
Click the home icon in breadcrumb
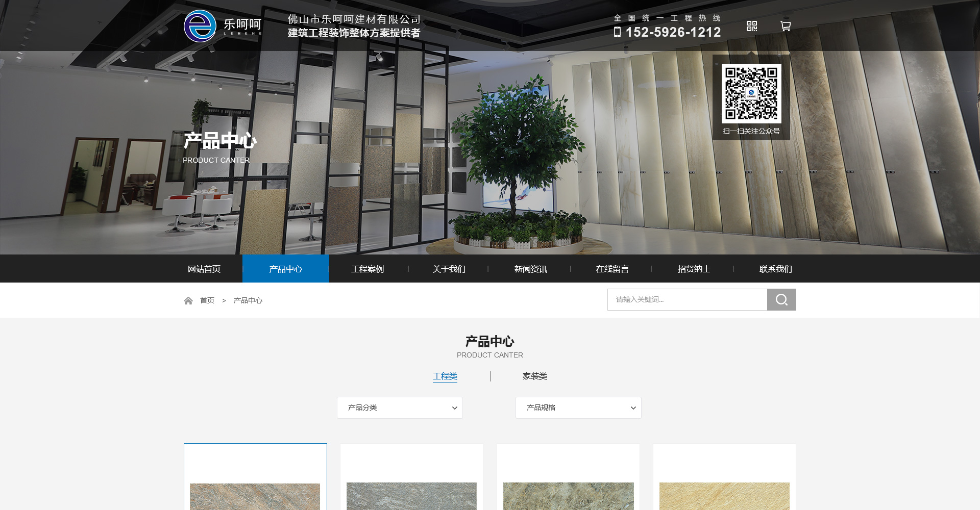(x=188, y=300)
